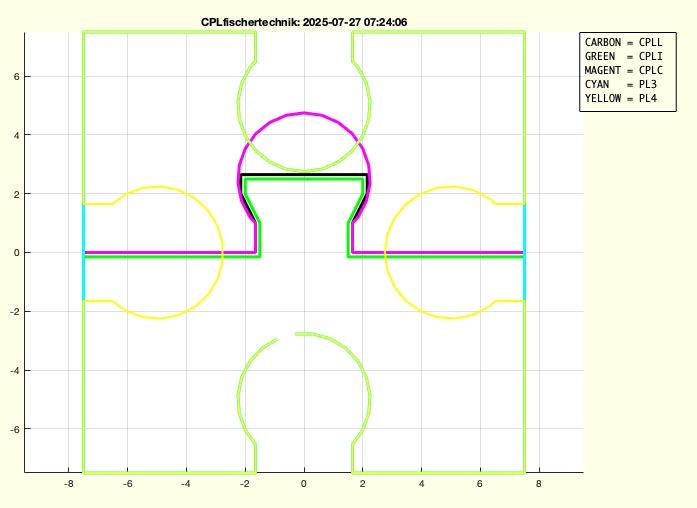The width and height of the screenshot is (697, 508).
Task: Click the right yellow circular arc
Action: (386, 252)
